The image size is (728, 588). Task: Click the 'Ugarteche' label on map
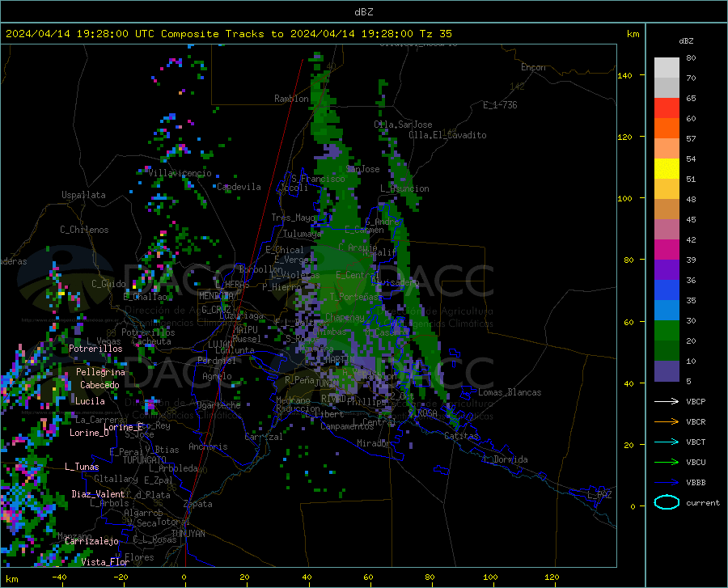click(x=218, y=405)
